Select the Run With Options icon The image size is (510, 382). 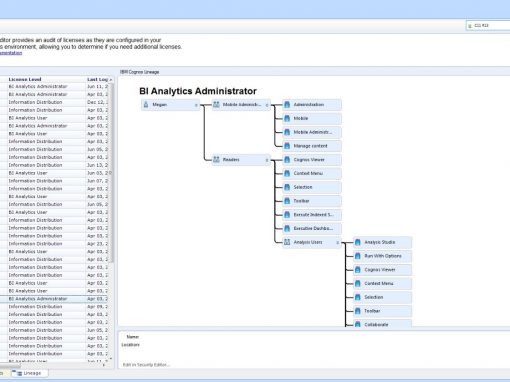[x=358, y=256]
